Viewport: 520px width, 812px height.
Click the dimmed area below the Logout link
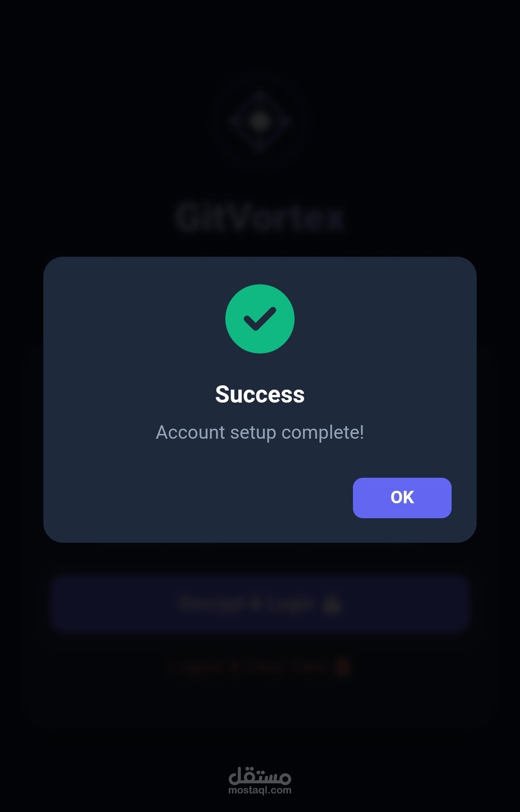coord(260,703)
